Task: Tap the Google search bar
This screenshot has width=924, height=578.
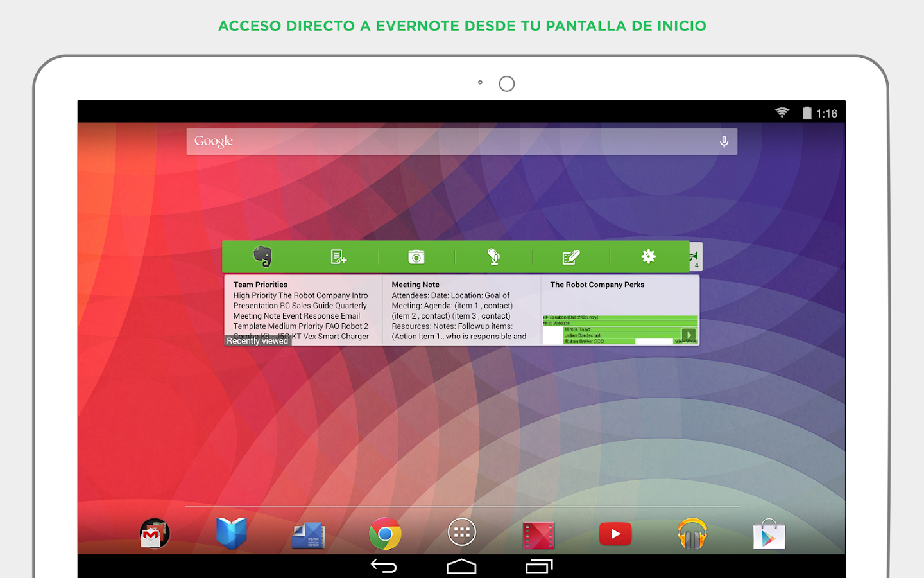Action: tap(462, 141)
